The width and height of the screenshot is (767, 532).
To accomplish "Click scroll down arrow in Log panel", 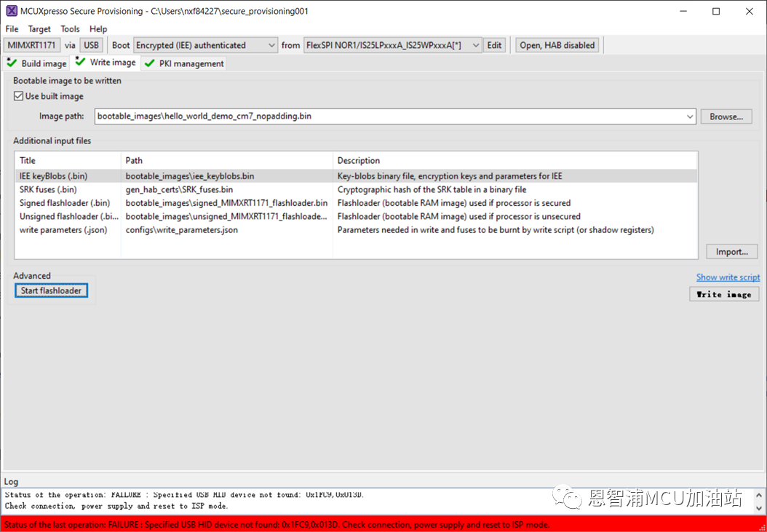I will pyautogui.click(x=759, y=509).
